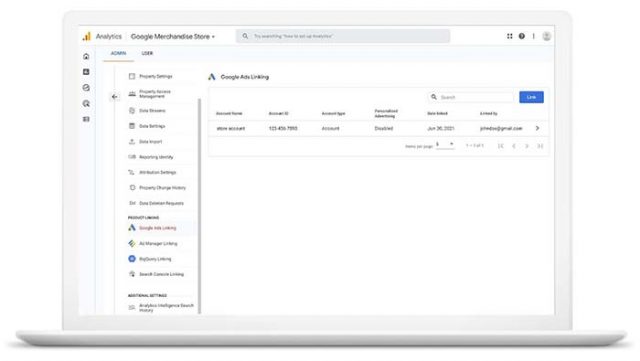Select Google Ads Linking in sidebar
This screenshot has height=361, width=640.
(157, 228)
